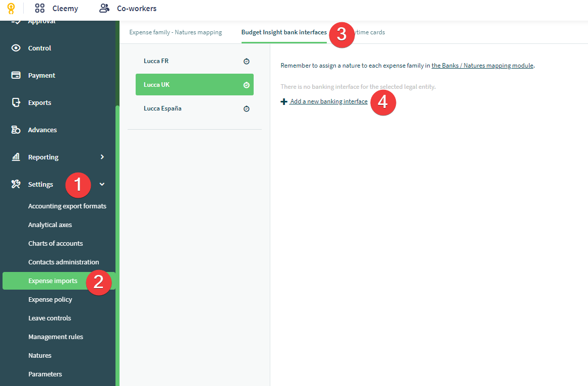Click the check icon beside Lucca España
The image size is (588, 386).
[247, 109]
